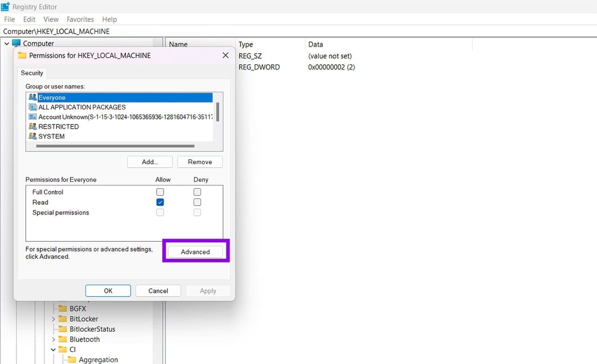
Task: Select the BitLocker key label
Action: [x=84, y=319]
